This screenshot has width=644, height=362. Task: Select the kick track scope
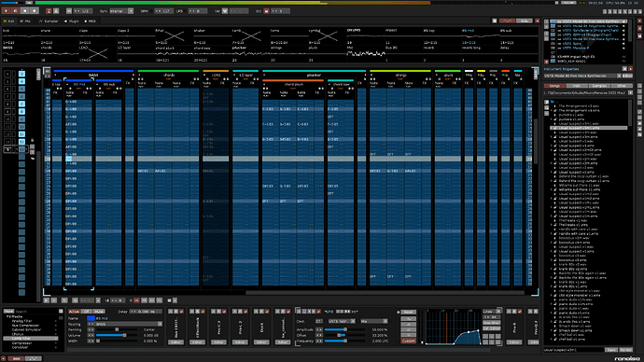pyautogui.click(x=21, y=36)
